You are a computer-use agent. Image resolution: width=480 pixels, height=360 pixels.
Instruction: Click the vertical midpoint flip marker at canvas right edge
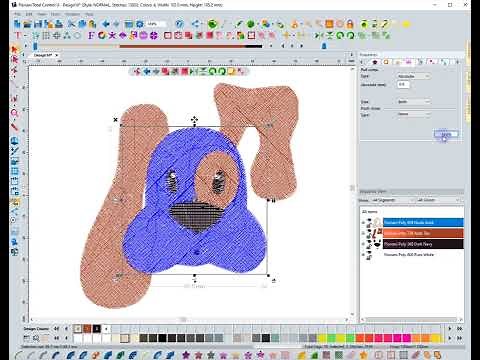point(353,188)
